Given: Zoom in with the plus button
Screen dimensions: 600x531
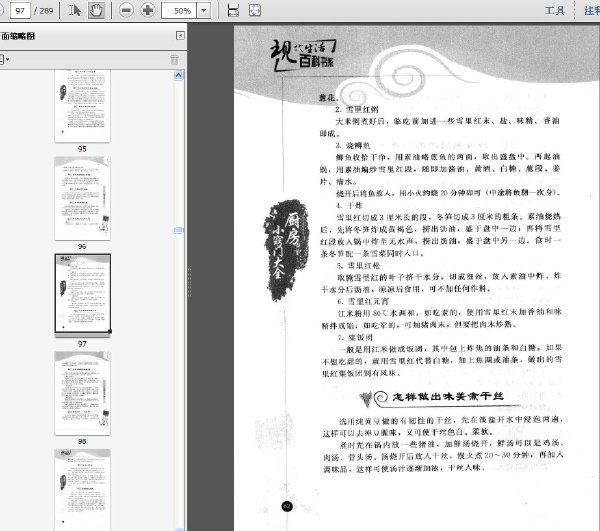Looking at the screenshot, I should click(x=148, y=10).
